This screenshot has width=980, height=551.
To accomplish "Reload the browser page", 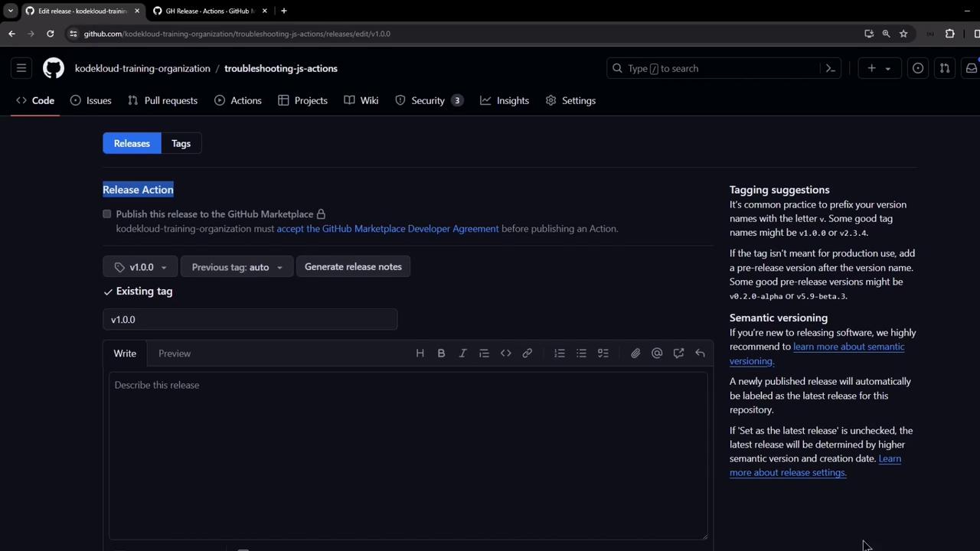I will (50, 34).
